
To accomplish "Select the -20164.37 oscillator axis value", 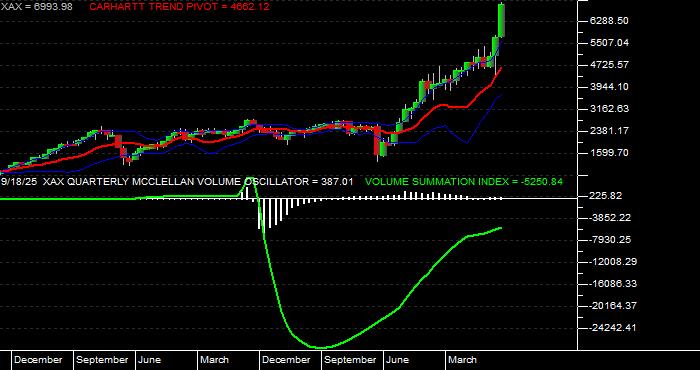I will point(612,306).
